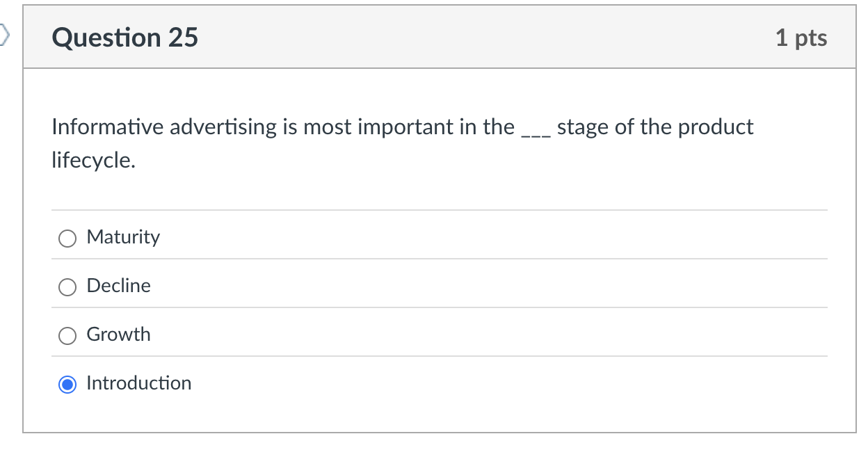Click the Question 25 header title
Screen dimensions: 868x466
click(125, 38)
